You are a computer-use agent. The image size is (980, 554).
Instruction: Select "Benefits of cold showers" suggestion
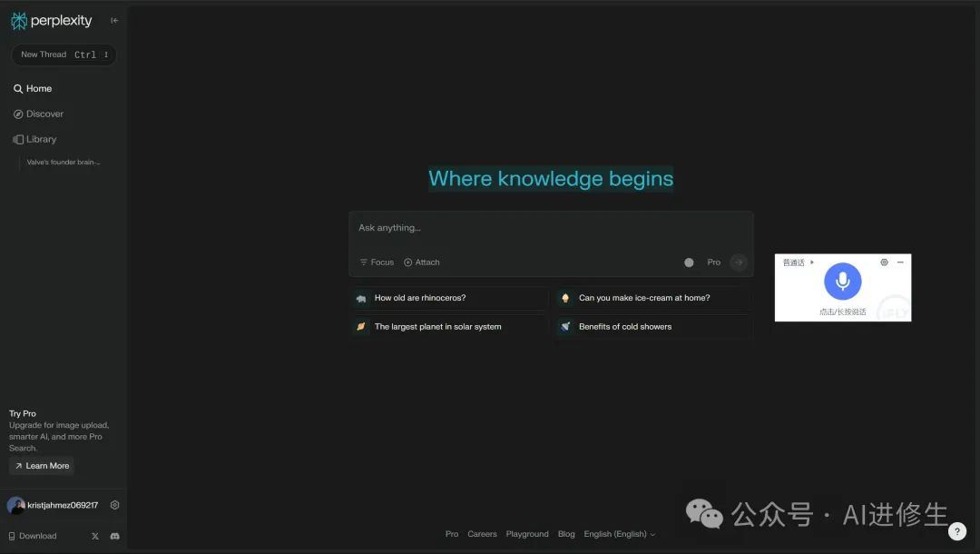(x=653, y=327)
